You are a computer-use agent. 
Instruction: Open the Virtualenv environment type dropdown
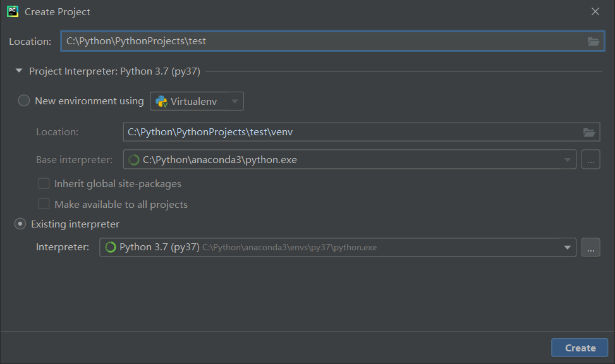click(197, 101)
